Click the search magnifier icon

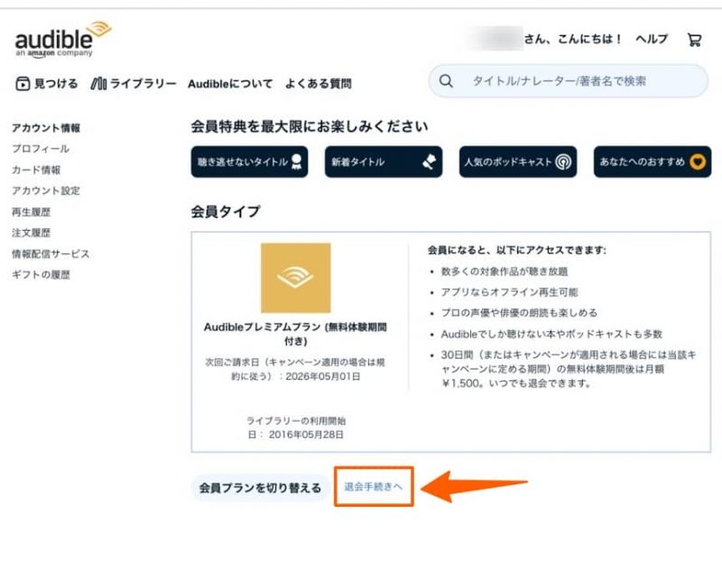(446, 81)
